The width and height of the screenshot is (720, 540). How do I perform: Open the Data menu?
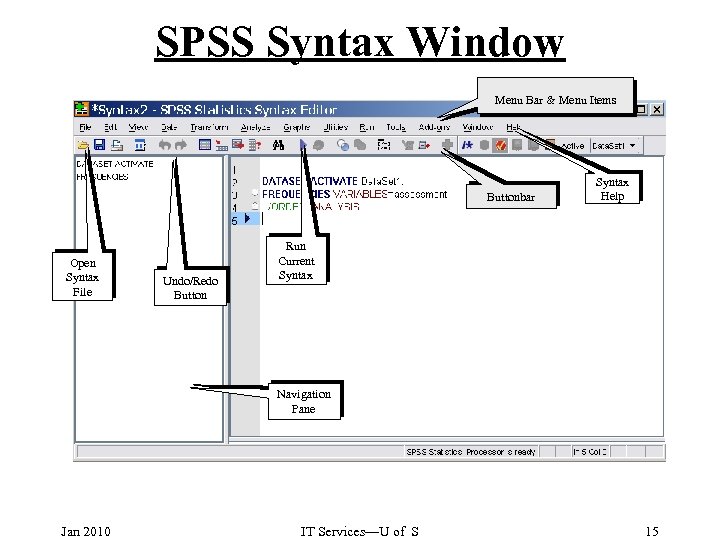(x=169, y=127)
